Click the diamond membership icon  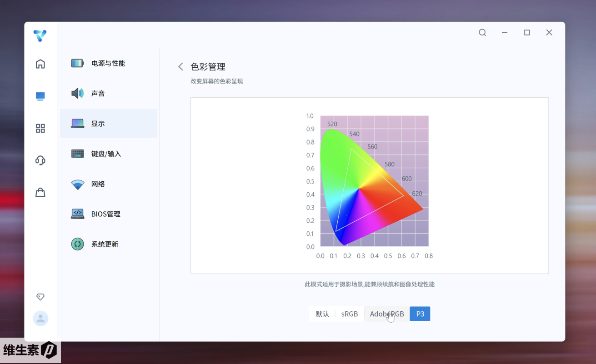(40, 297)
